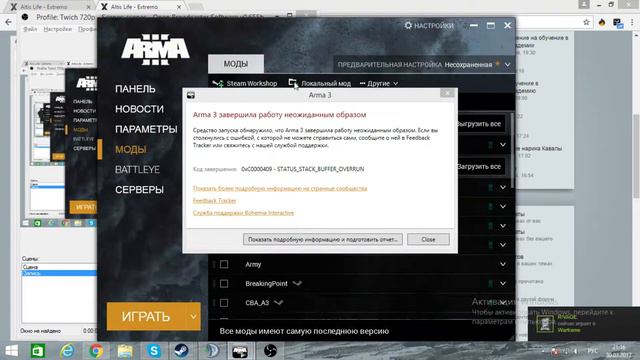Image resolution: width=640 pixels, height=360 pixels.
Task: Click Close in the error dialog
Action: [428, 239]
